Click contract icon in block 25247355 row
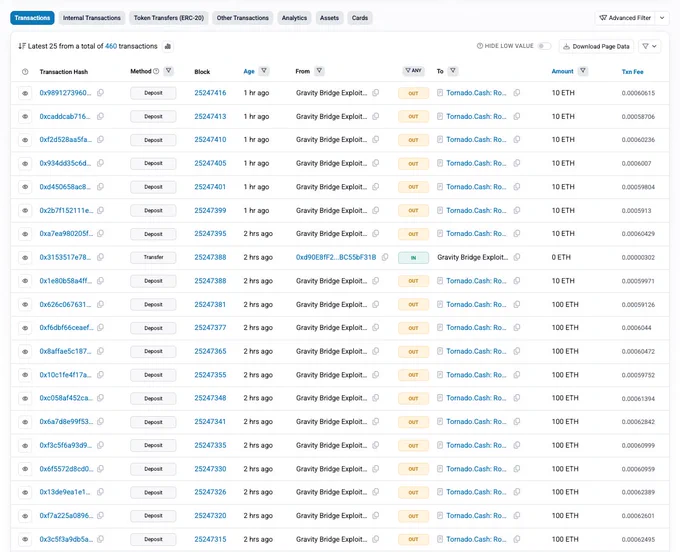 (440, 375)
